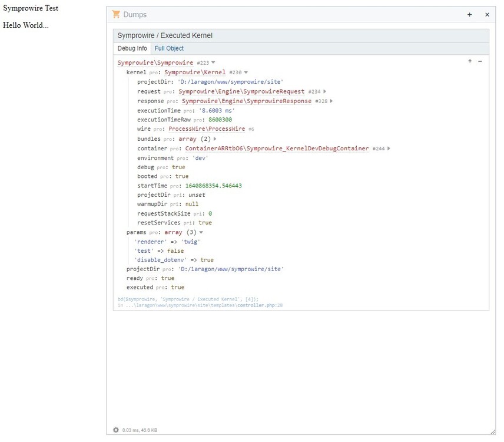Collapse the params array (3)
This screenshot has width=504, height=442.
[x=201, y=232]
